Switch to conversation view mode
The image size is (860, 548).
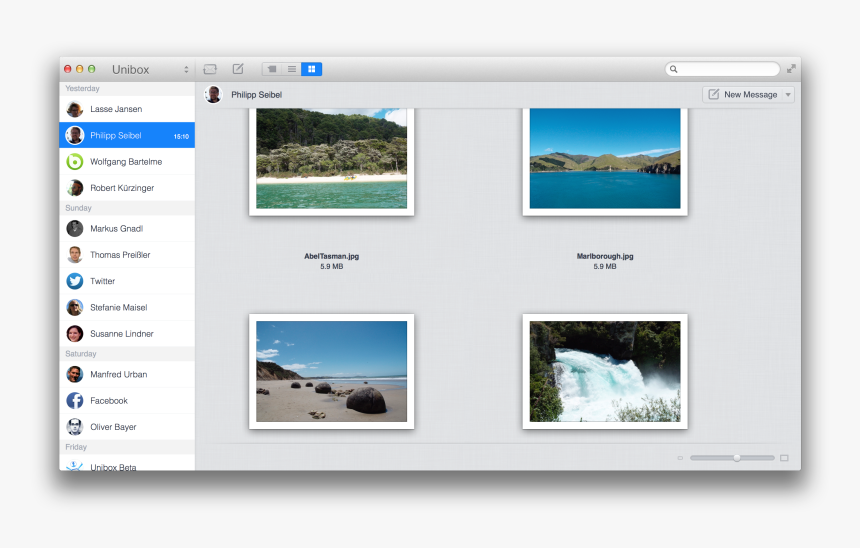click(271, 69)
